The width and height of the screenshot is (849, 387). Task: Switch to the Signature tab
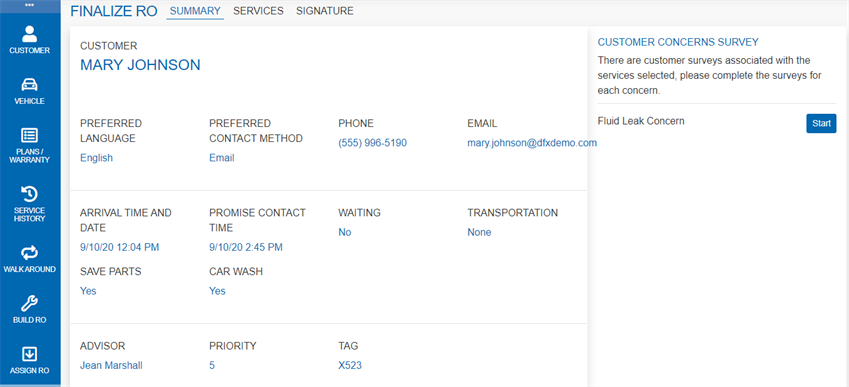point(325,11)
